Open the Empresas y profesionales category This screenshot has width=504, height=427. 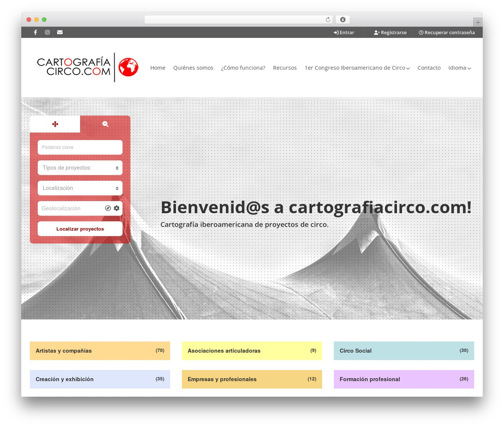coord(252,379)
